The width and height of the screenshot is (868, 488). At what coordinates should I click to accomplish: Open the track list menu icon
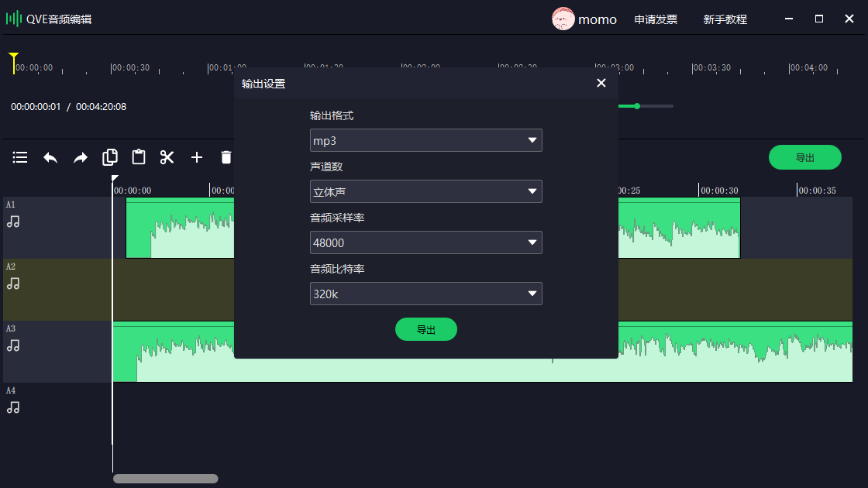pos(20,157)
